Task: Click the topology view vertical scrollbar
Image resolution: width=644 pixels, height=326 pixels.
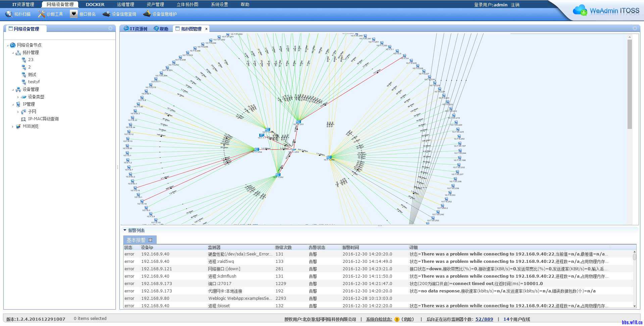Action: click(x=630, y=84)
